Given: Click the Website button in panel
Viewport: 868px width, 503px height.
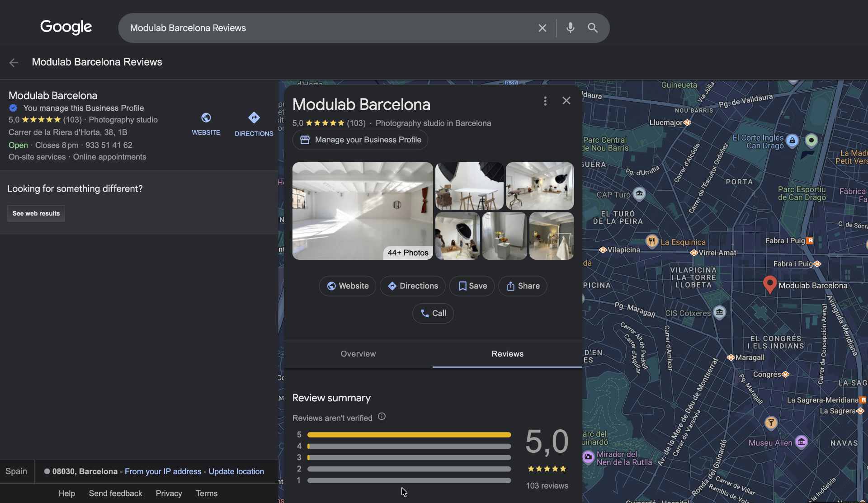Looking at the screenshot, I should (347, 286).
